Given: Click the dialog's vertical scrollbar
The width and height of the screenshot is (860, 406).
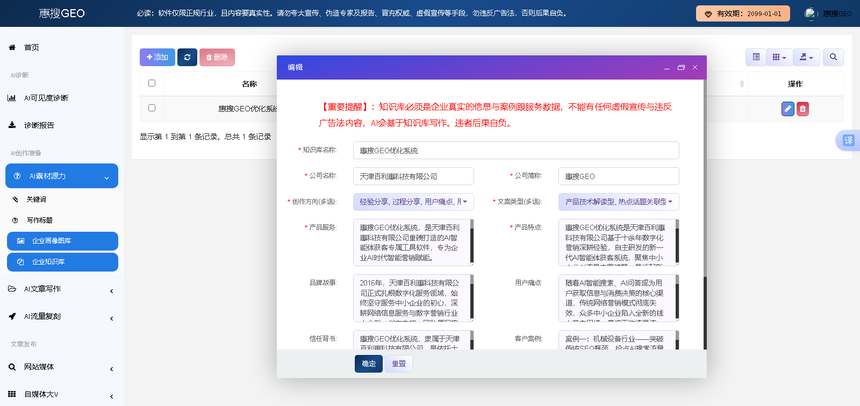Looking at the screenshot, I should [705, 313].
